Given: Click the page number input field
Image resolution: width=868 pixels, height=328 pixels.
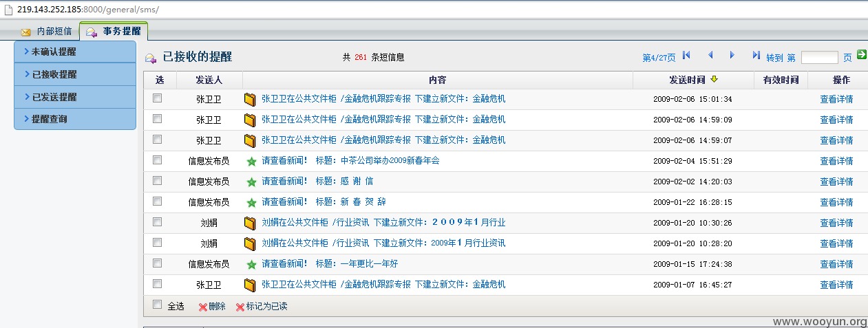Looking at the screenshot, I should pos(819,58).
